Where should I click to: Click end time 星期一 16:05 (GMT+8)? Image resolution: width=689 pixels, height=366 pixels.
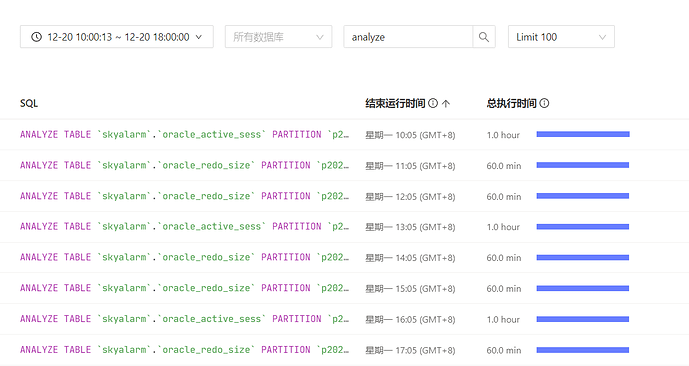click(410, 319)
